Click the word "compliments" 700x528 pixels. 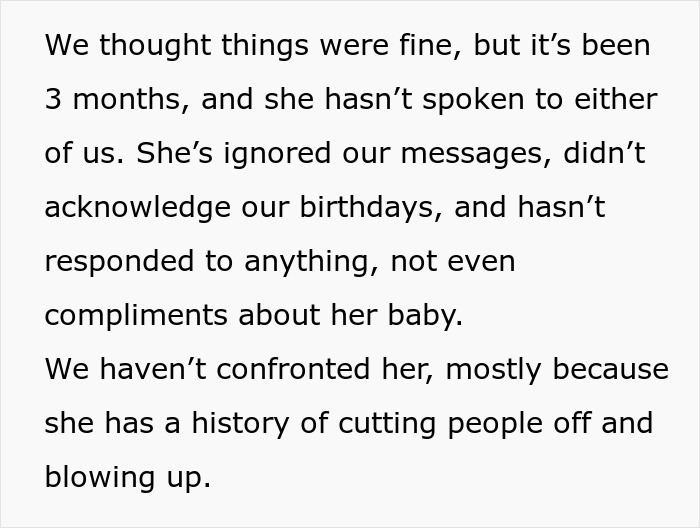(136, 316)
